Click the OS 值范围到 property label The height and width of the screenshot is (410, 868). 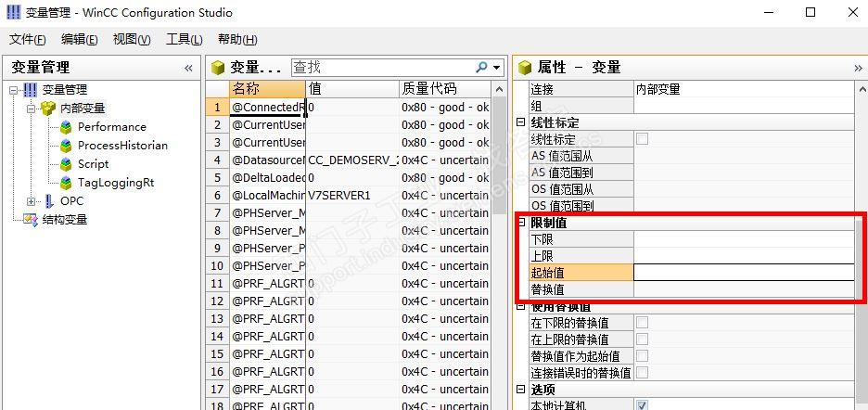coord(562,206)
